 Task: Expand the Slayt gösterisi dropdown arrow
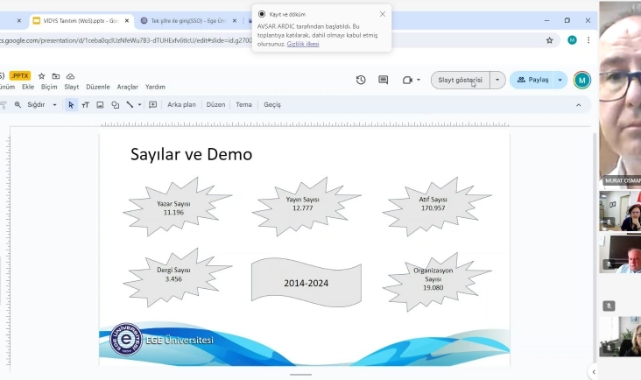498,80
